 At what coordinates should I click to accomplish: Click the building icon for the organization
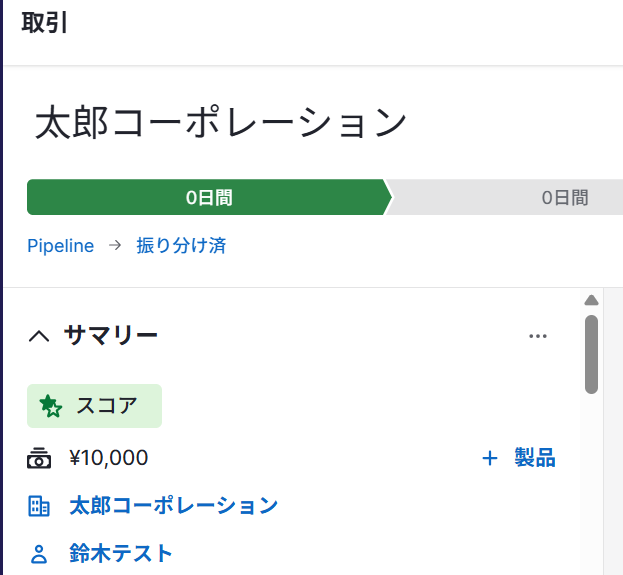click(x=39, y=506)
